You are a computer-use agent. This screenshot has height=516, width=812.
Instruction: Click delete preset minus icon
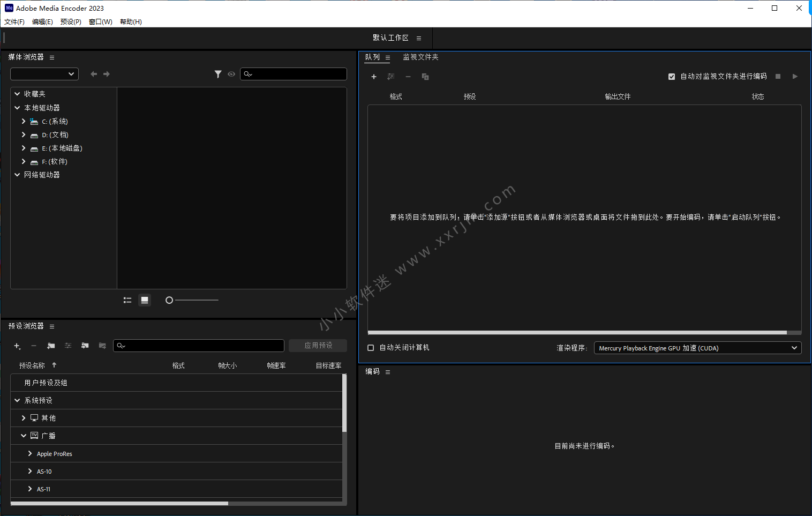(x=34, y=346)
